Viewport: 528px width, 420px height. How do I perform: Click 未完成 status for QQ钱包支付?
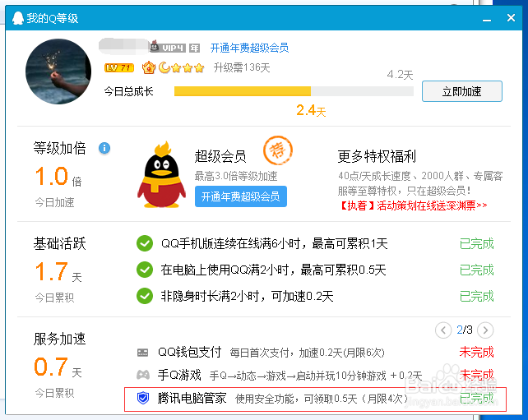click(x=476, y=352)
